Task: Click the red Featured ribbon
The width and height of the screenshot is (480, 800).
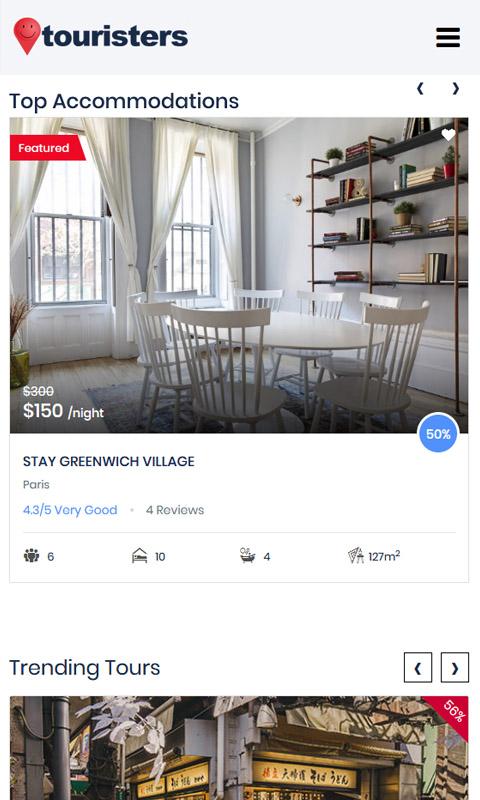Action: (x=47, y=148)
